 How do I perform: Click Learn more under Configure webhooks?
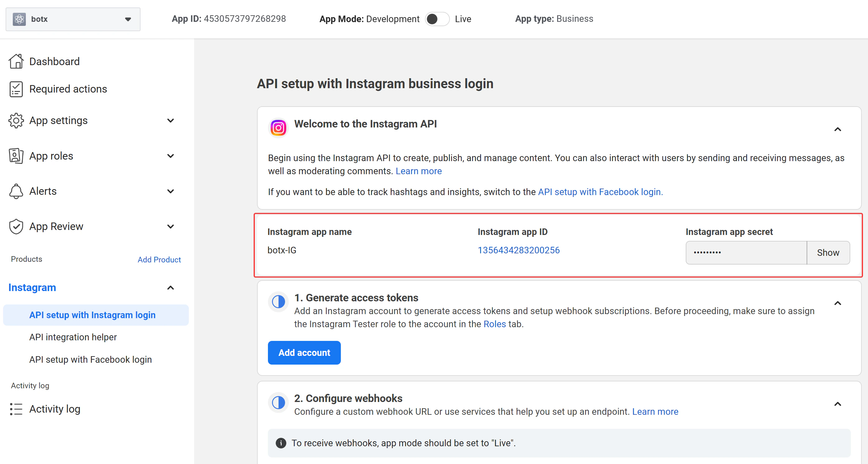655,412
